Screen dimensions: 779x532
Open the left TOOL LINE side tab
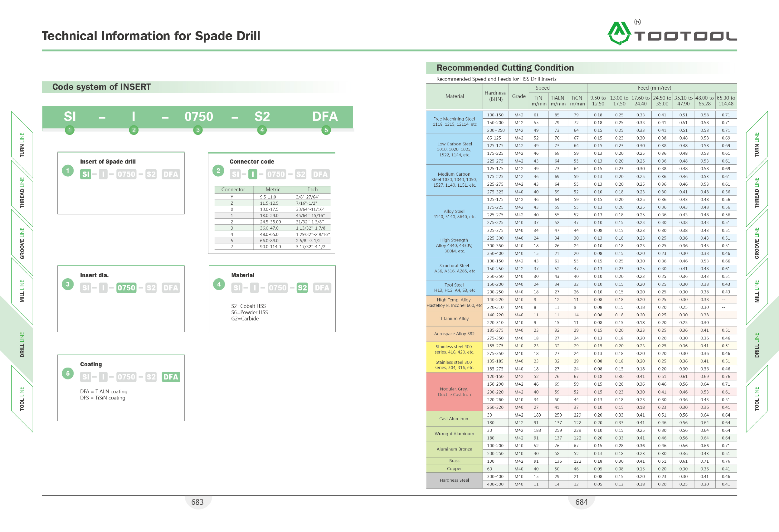(22, 399)
